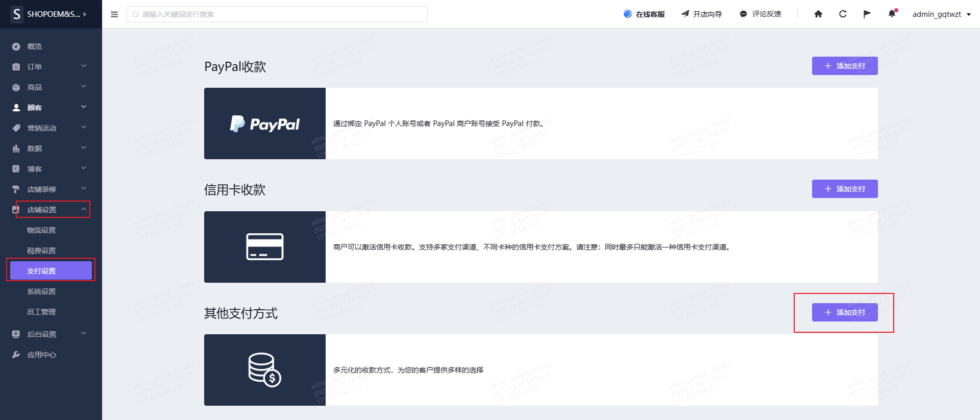The width and height of the screenshot is (980, 420).
Task: Toggle the sidebar collapse hamburger icon
Action: click(114, 14)
